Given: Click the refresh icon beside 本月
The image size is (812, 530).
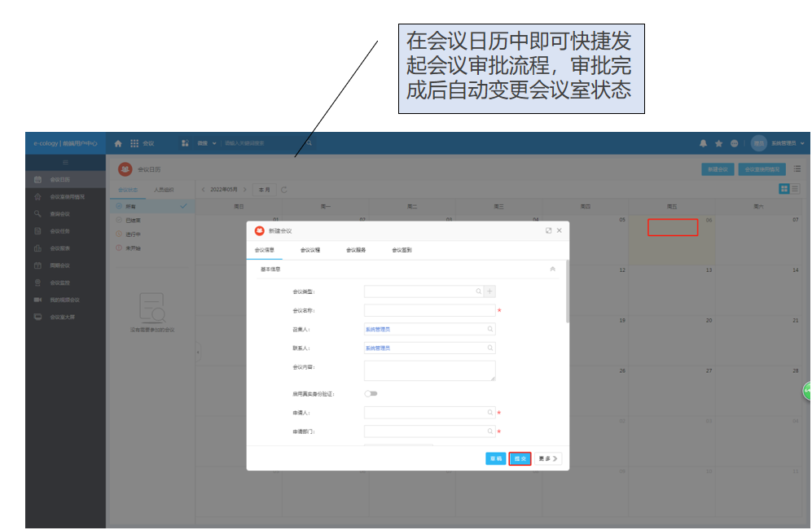Looking at the screenshot, I should click(x=283, y=190).
